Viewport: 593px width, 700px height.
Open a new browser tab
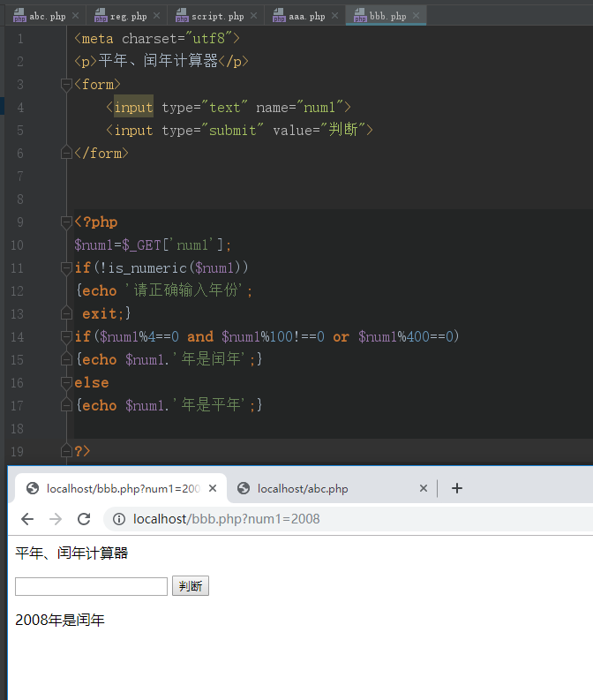[457, 488]
